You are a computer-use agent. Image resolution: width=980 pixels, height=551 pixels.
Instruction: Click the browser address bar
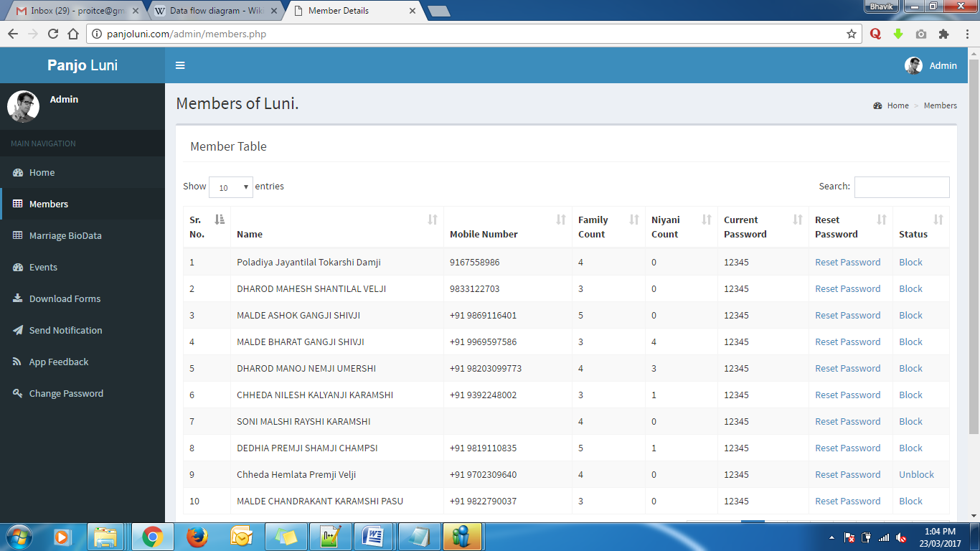point(473,34)
